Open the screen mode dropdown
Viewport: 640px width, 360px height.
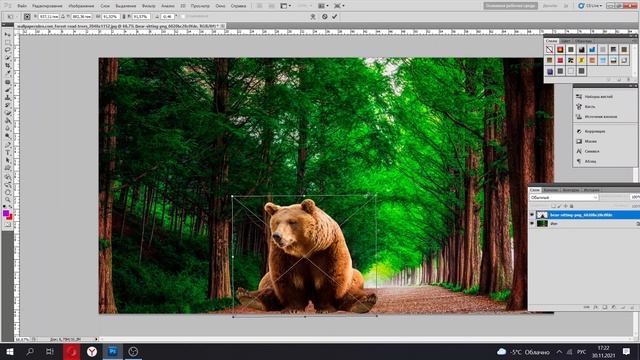339,6
